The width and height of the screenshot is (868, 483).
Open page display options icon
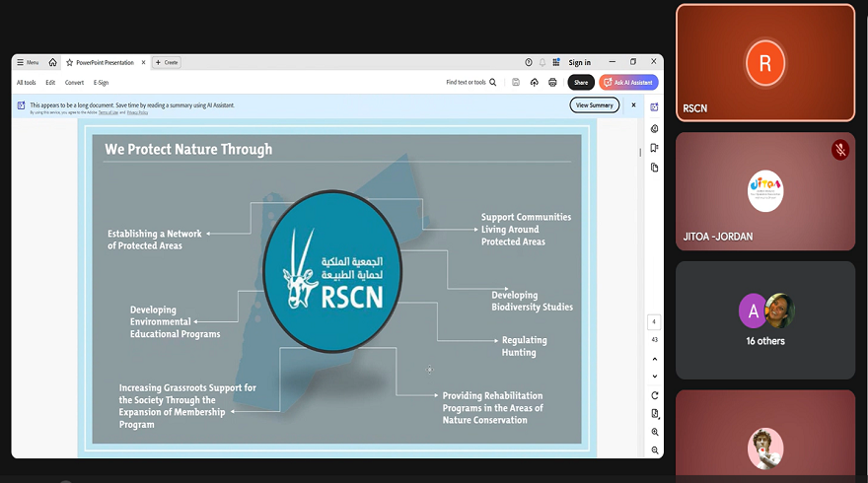[x=655, y=414]
